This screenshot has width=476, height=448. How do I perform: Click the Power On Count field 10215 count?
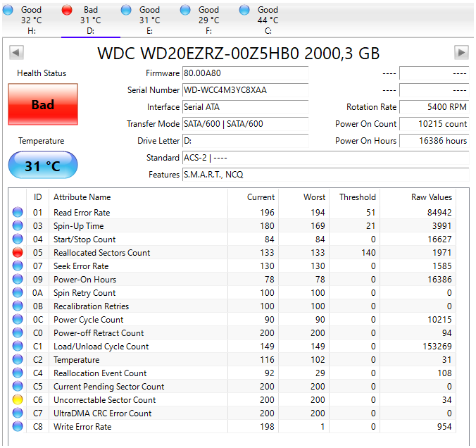coord(434,124)
